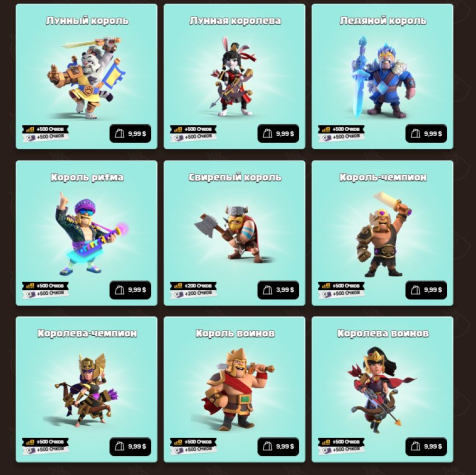The height and width of the screenshot is (475, 476).
Task: Buy Король ритма skin for 9,99 $
Action: click(x=130, y=290)
